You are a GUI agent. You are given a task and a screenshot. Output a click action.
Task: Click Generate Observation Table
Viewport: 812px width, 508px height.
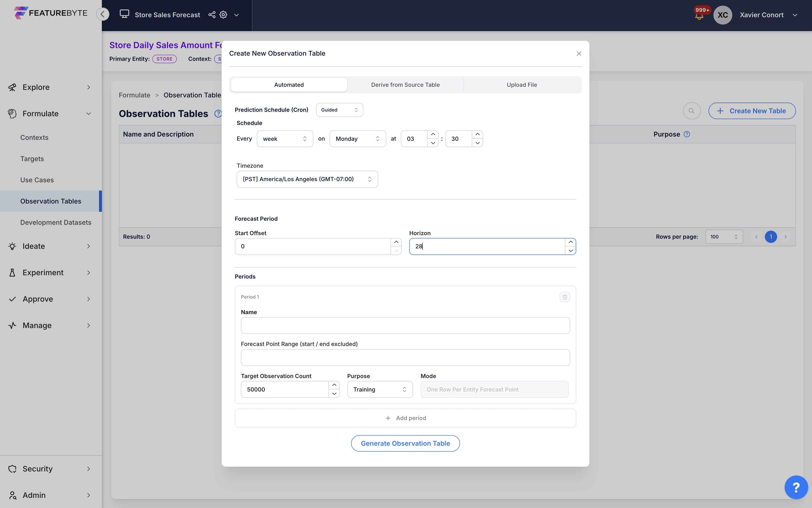point(405,443)
